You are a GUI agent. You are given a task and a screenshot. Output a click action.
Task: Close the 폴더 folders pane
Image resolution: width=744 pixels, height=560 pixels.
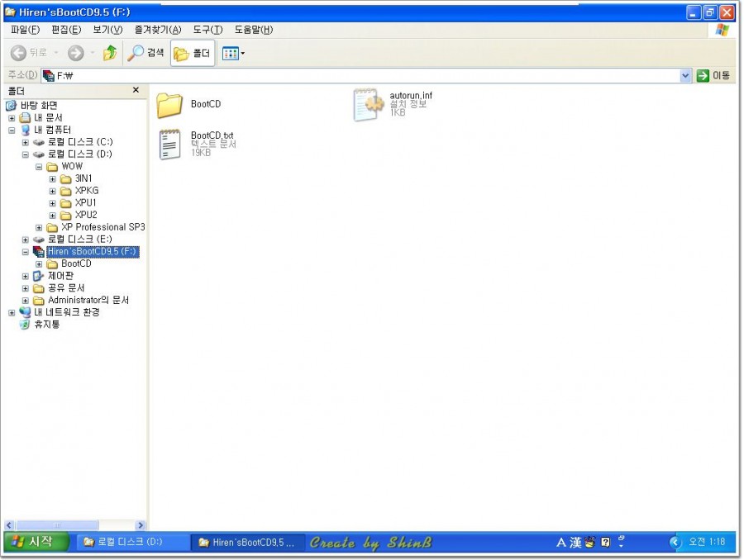click(x=136, y=90)
